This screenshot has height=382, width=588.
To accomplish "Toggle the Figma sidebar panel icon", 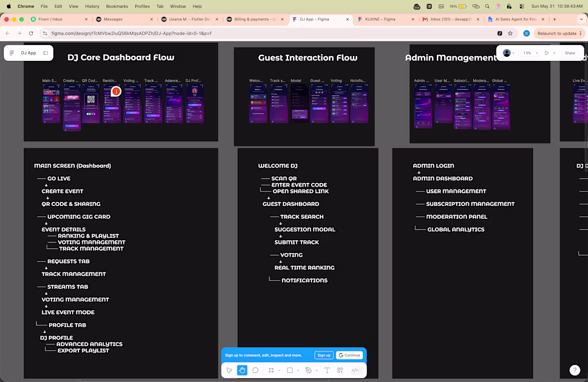I will pos(45,53).
